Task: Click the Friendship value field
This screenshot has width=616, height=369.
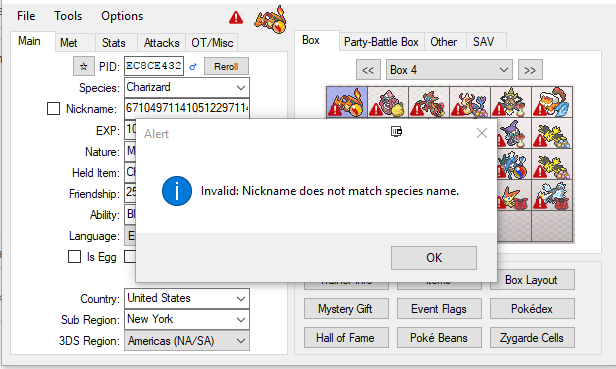Action: 130,193
